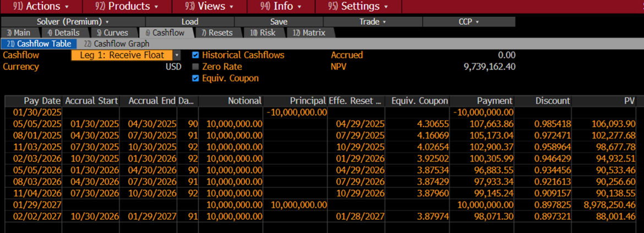Click the Load button
This screenshot has width=644, height=233.
(x=189, y=21)
